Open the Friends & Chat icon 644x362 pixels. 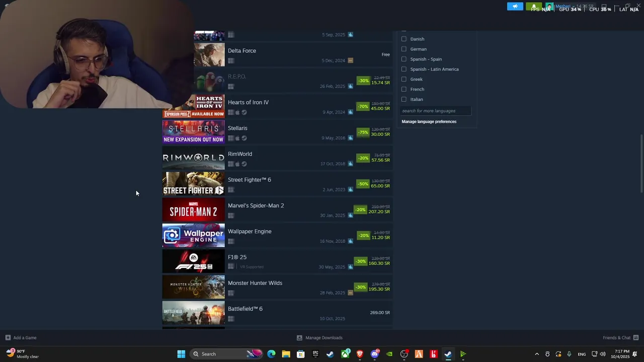(635, 338)
